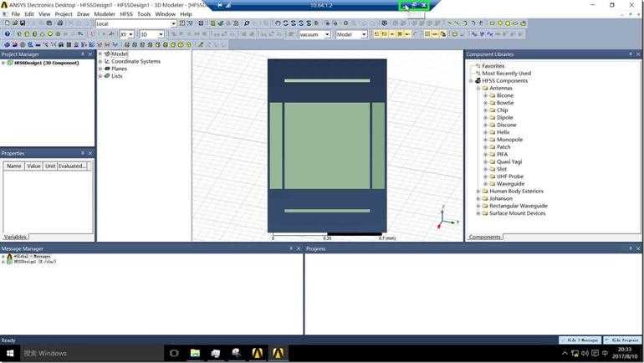Open the Action Center notification icon
This screenshot has height=363, width=644.
pyautogui.click(x=595, y=353)
